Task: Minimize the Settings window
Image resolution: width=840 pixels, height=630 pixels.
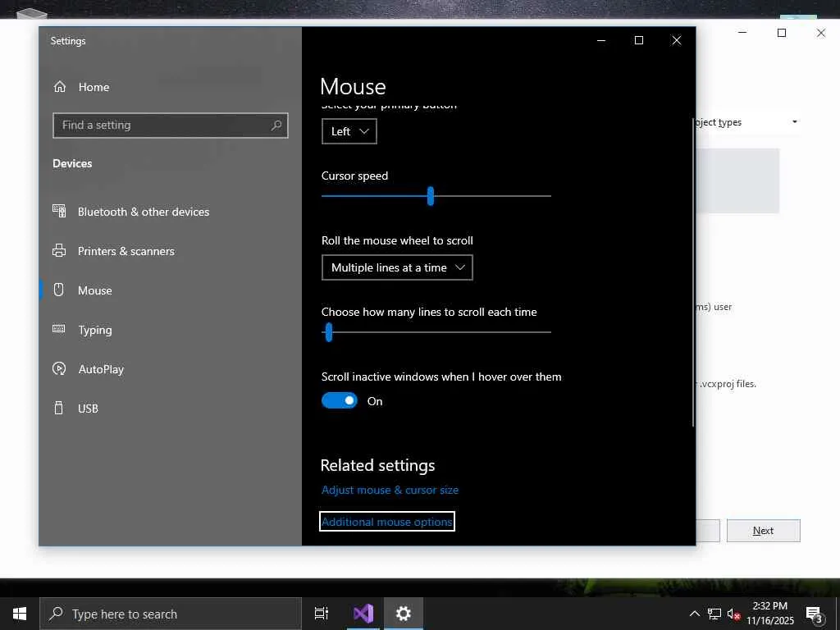Action: pos(601,41)
